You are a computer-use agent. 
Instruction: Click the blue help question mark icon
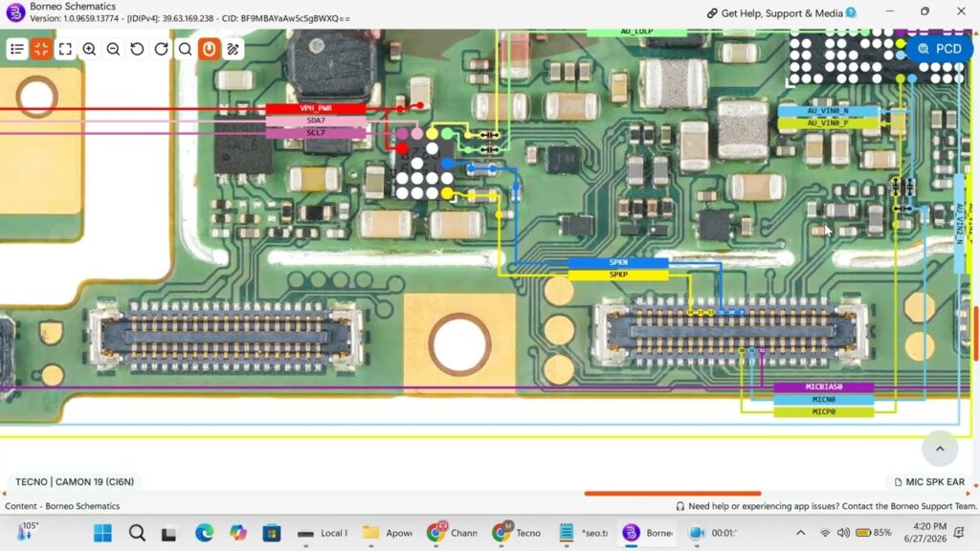[x=851, y=12]
